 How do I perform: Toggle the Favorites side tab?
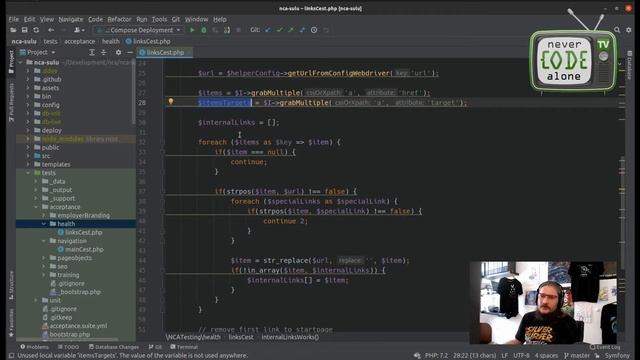click(x=11, y=322)
